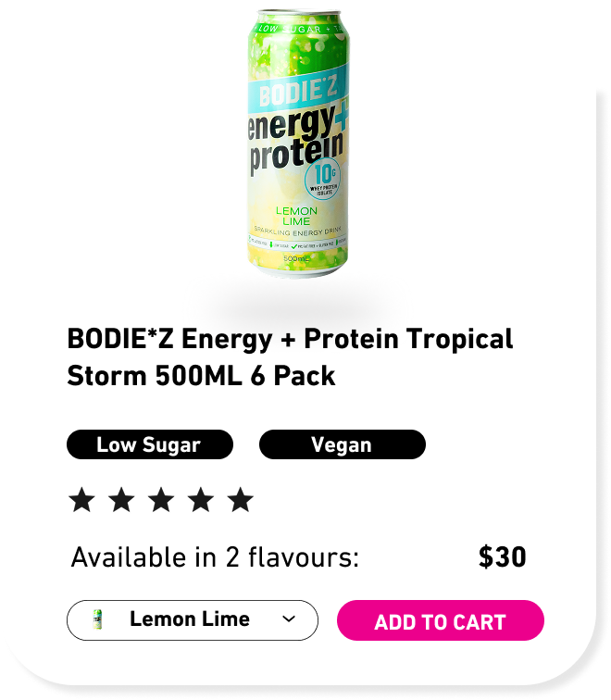611x700 pixels.
Task: Click the fourth rating star
Action: [201, 499]
